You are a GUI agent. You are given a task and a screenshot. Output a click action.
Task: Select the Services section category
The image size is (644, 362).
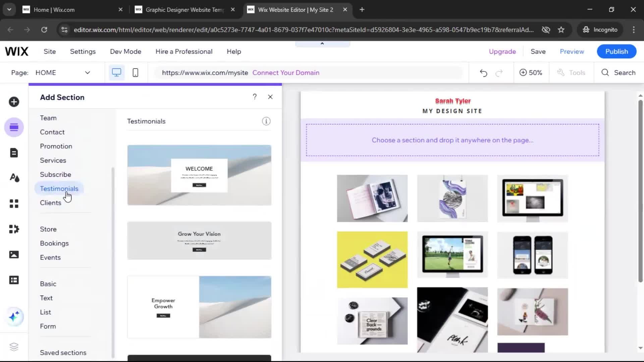53,160
